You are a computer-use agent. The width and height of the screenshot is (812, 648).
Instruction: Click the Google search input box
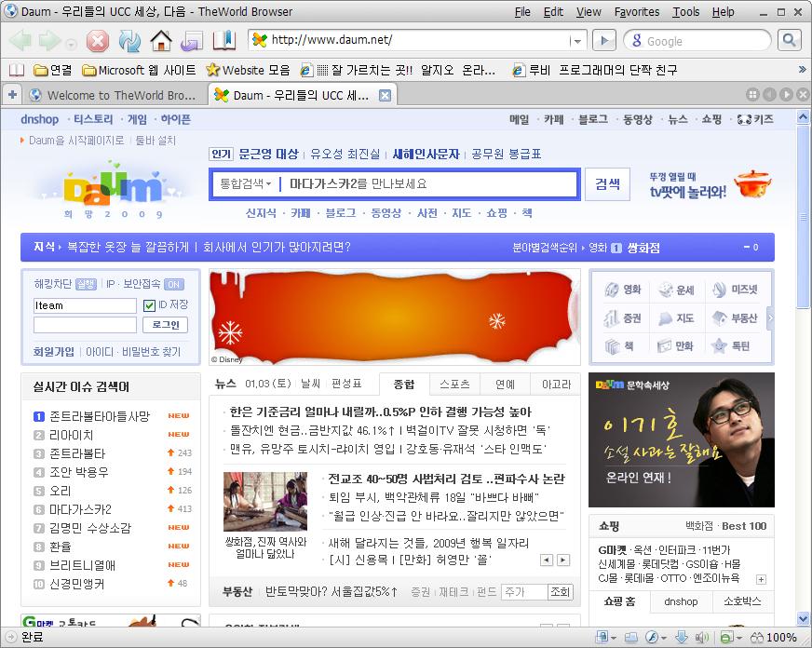pos(697,41)
